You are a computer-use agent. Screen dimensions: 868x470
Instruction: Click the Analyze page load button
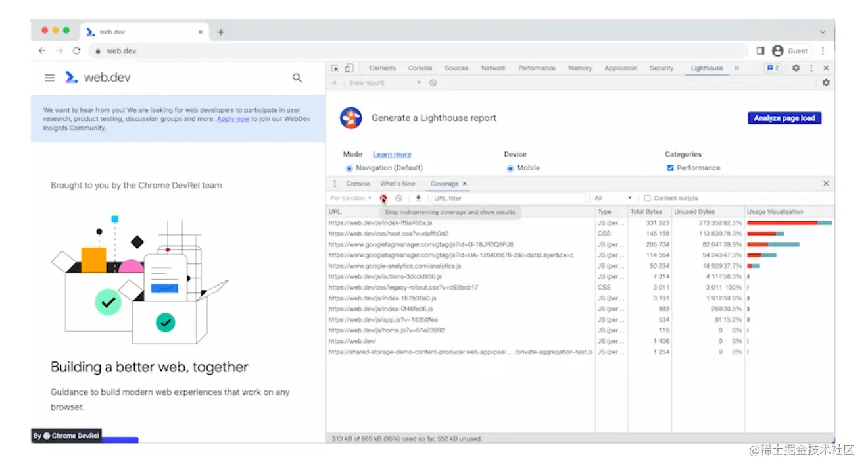click(784, 118)
